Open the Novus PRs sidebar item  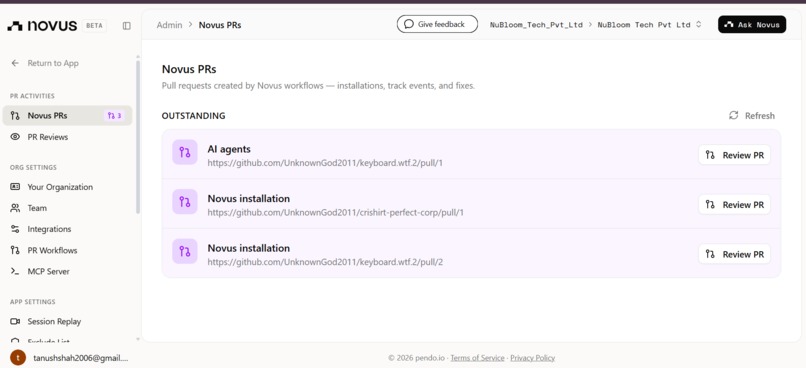tap(67, 116)
